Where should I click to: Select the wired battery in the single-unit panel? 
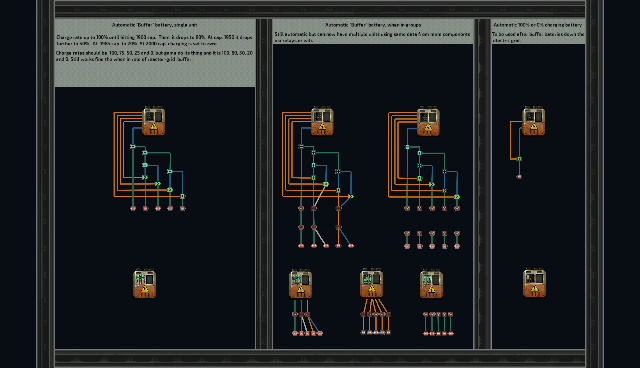(x=153, y=121)
